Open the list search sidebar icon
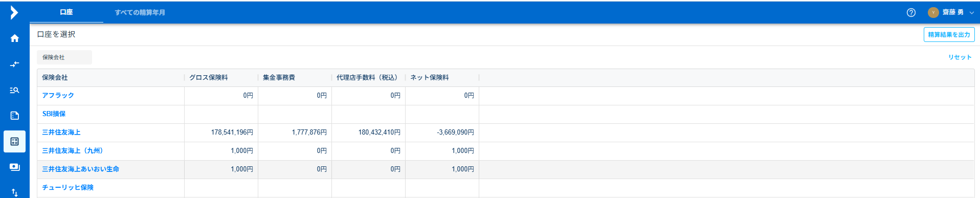Viewport: 980px width, 198px height. pos(14,90)
